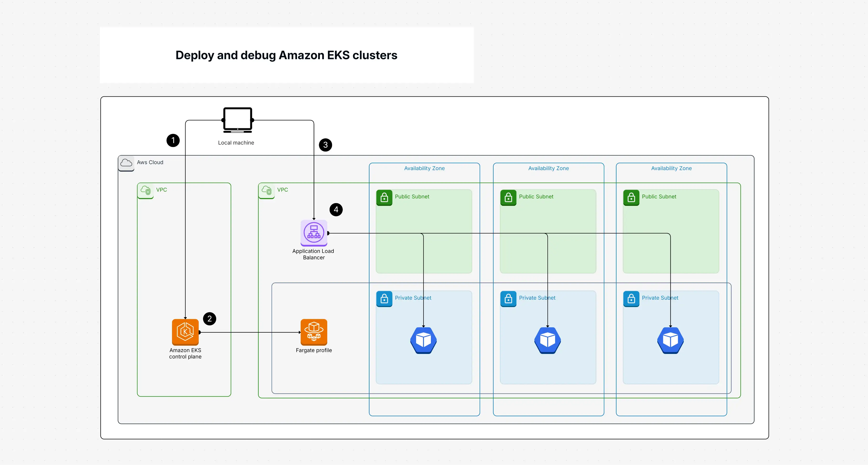Image resolution: width=868 pixels, height=465 pixels.
Task: Click the diagram title text
Action: coord(286,55)
